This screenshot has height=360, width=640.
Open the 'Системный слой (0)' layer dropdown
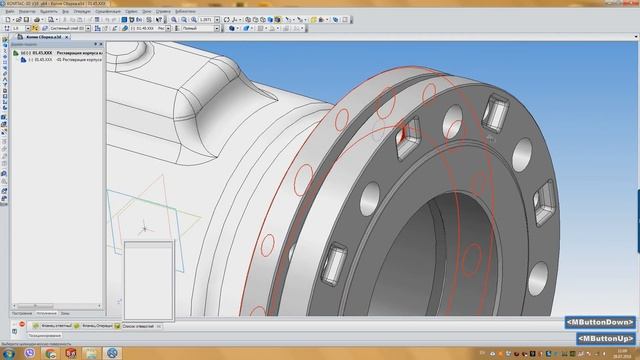point(88,28)
